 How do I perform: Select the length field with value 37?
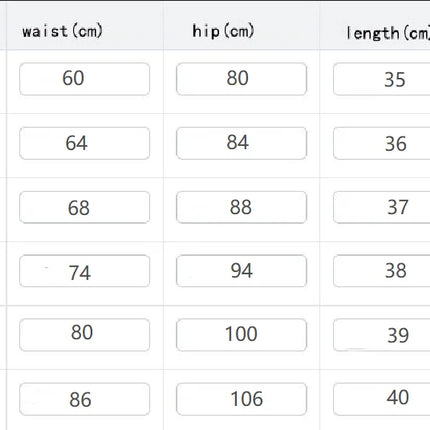382,207
